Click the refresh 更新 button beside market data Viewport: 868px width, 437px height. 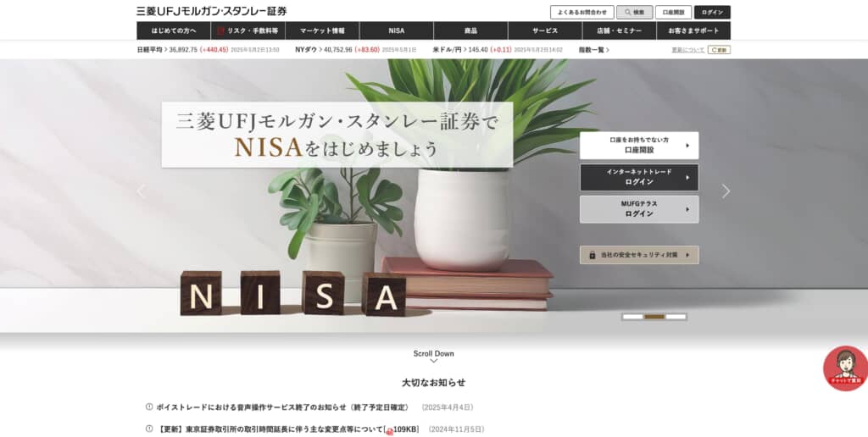[719, 50]
